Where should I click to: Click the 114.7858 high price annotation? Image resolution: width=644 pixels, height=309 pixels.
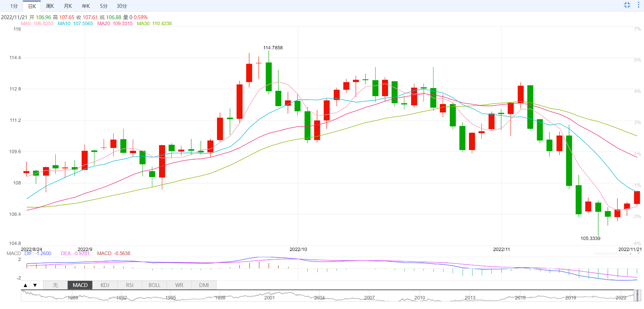(273, 48)
